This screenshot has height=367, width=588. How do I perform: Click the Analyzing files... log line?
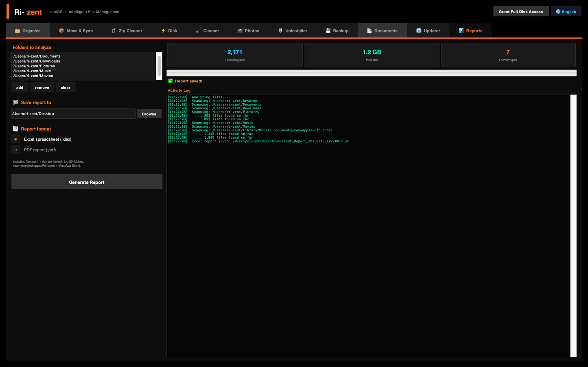(x=198, y=97)
